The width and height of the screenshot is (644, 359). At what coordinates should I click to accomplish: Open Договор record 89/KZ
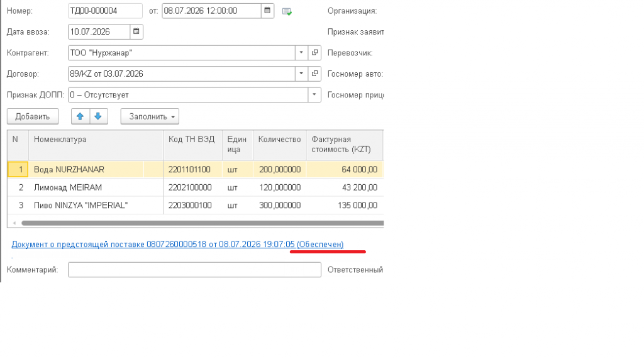(x=314, y=74)
